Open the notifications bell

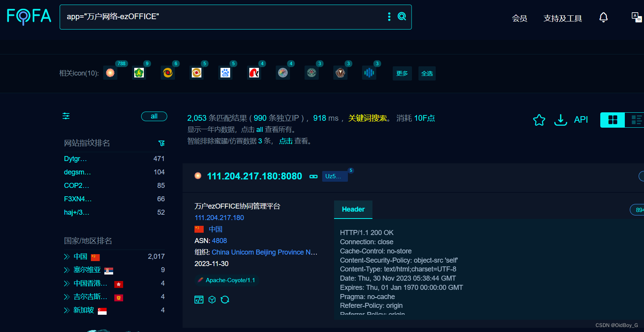tap(603, 17)
